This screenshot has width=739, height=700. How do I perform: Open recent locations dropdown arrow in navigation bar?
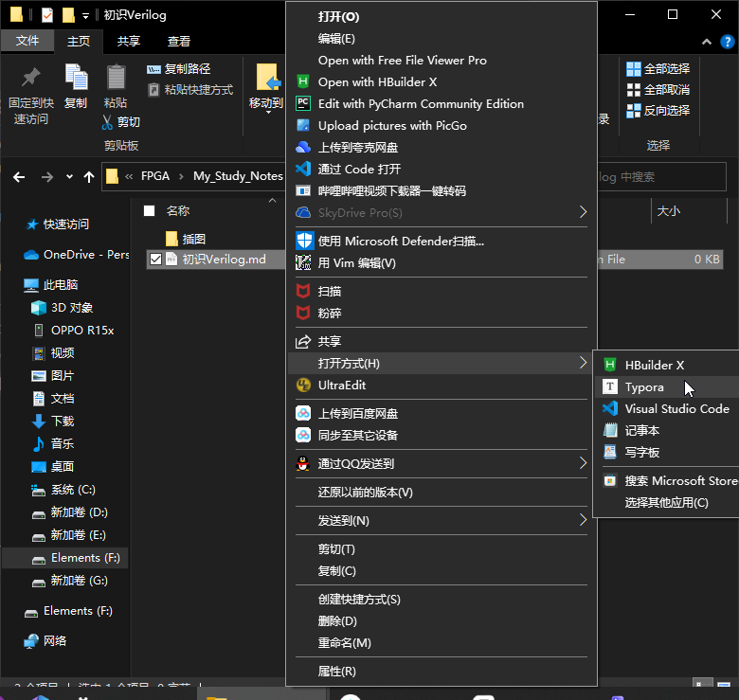[70, 177]
